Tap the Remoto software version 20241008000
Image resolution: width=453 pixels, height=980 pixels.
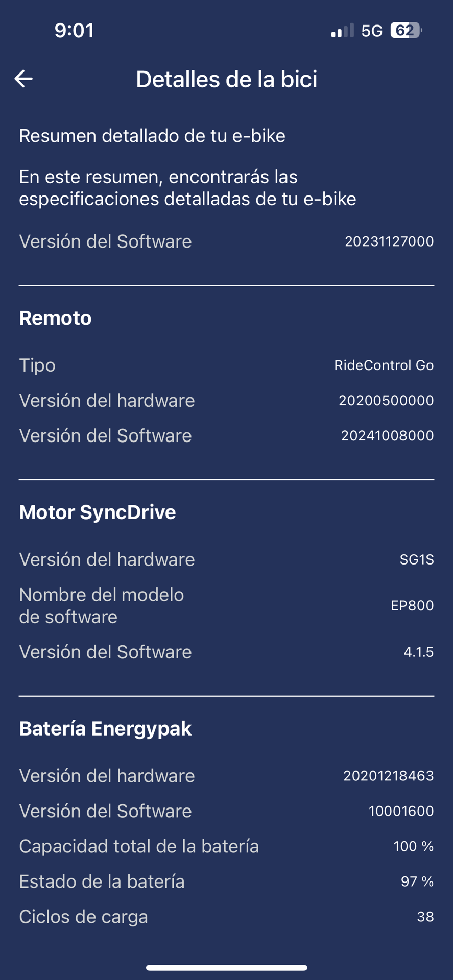[387, 435]
